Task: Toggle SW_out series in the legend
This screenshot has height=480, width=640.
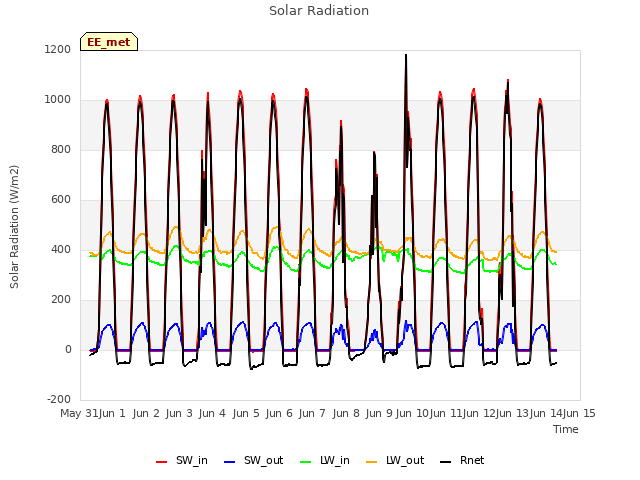Action: click(x=253, y=460)
